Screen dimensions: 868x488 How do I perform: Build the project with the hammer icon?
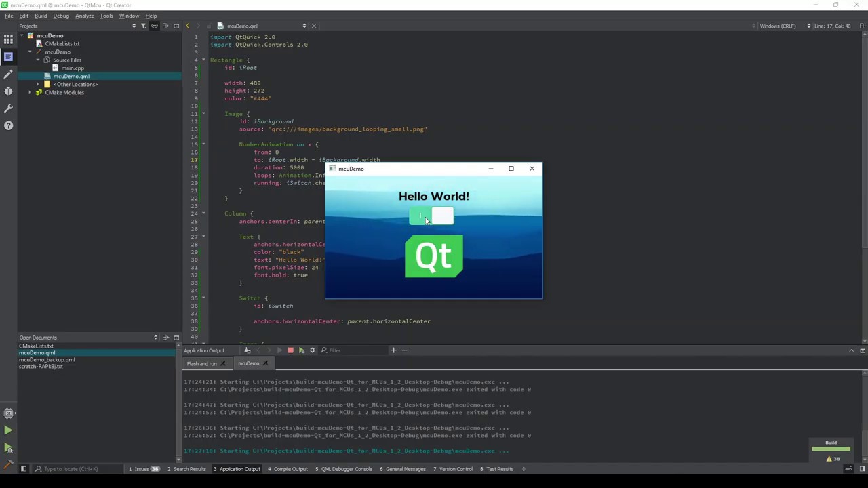pyautogui.click(x=8, y=464)
